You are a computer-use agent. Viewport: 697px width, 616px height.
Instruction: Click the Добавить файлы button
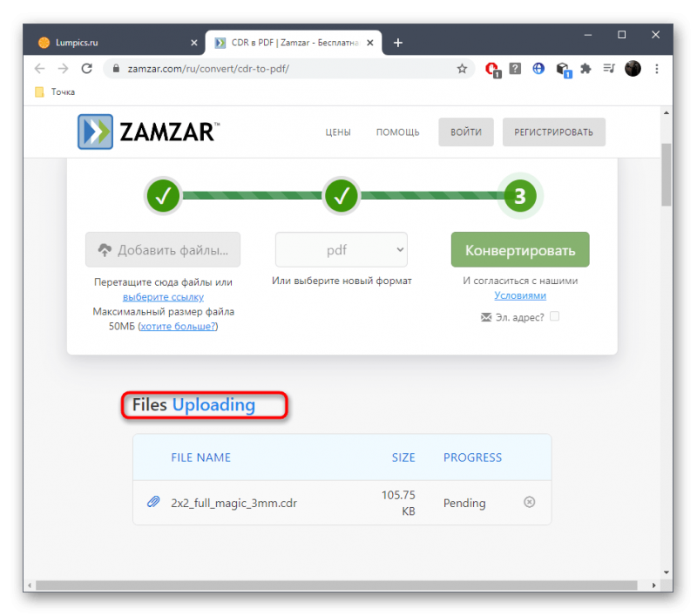point(163,250)
